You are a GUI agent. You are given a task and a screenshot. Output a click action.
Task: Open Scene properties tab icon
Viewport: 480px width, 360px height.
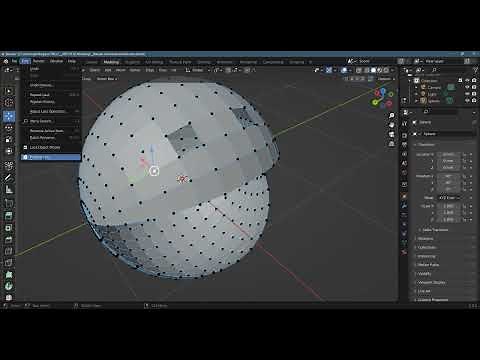404,163
